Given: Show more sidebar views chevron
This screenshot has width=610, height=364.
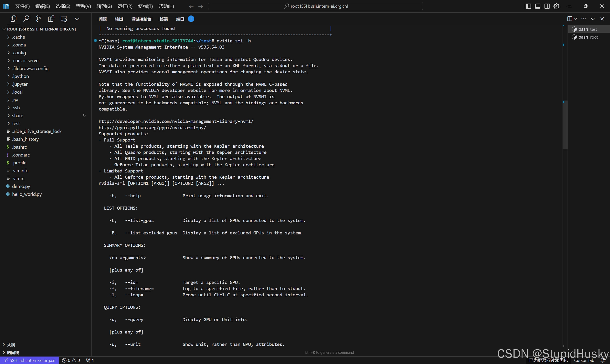Looking at the screenshot, I should (77, 19).
